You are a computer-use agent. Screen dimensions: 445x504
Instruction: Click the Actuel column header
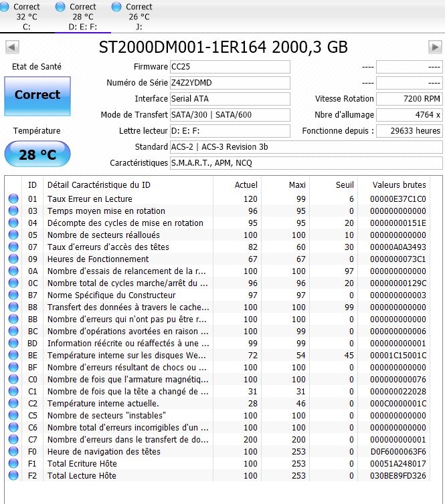point(237,184)
